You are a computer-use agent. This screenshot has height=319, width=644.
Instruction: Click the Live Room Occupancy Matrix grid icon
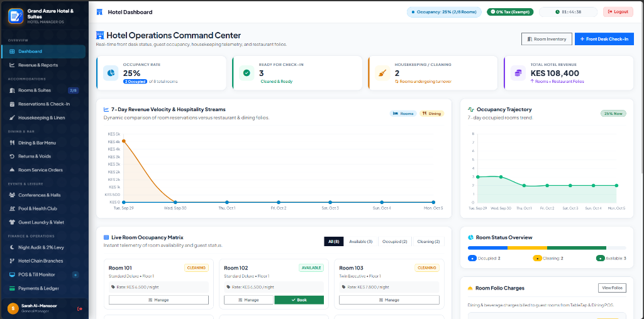click(x=106, y=237)
